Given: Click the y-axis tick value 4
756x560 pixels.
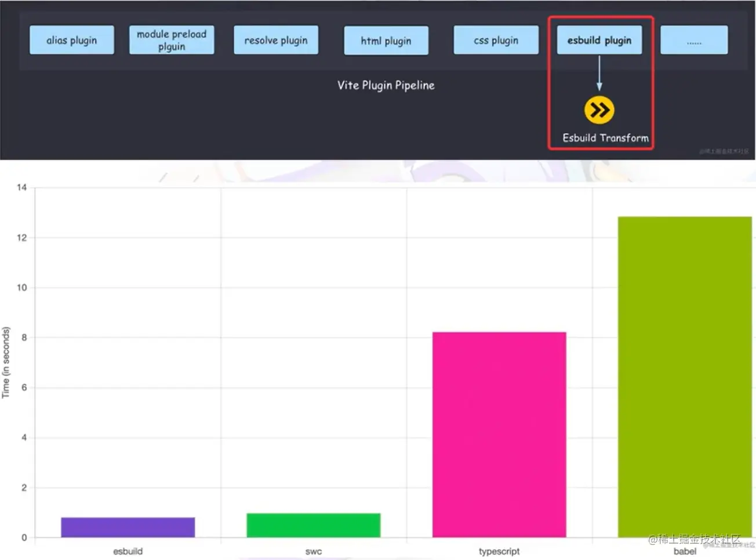Looking at the screenshot, I should click(24, 438).
